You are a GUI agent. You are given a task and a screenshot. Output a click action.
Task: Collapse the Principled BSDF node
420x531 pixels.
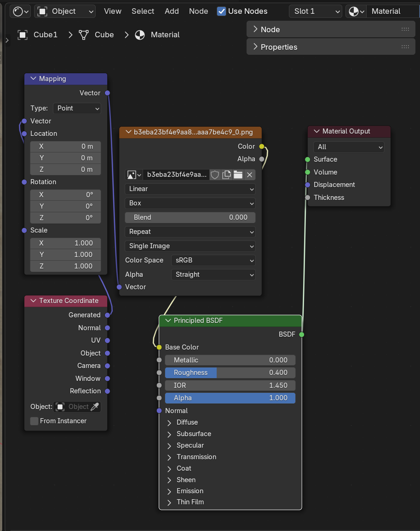[x=167, y=321]
